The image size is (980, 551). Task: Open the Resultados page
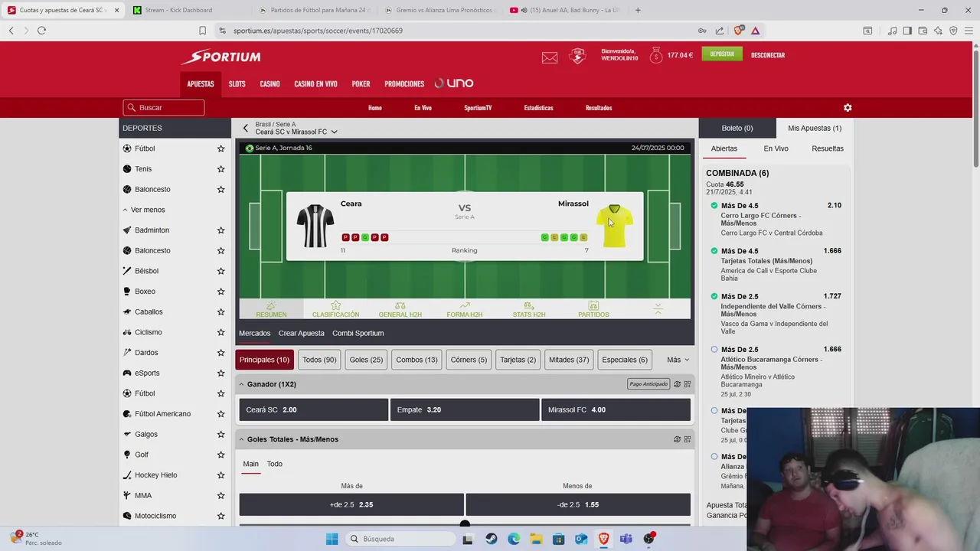(x=599, y=108)
